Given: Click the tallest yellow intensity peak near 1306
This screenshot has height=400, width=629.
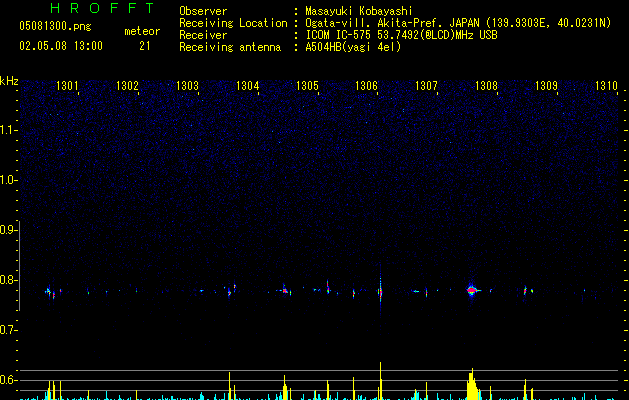Looking at the screenshot, I should pos(380,381).
